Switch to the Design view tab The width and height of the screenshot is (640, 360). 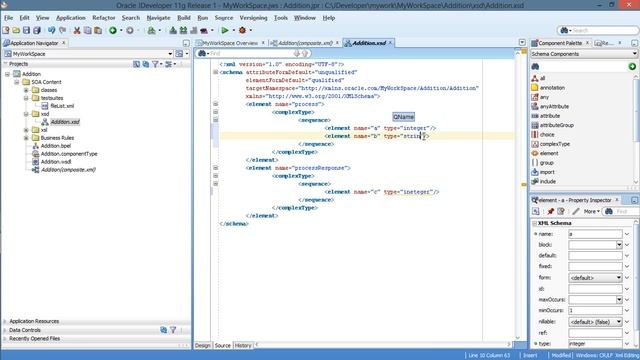(x=202, y=345)
